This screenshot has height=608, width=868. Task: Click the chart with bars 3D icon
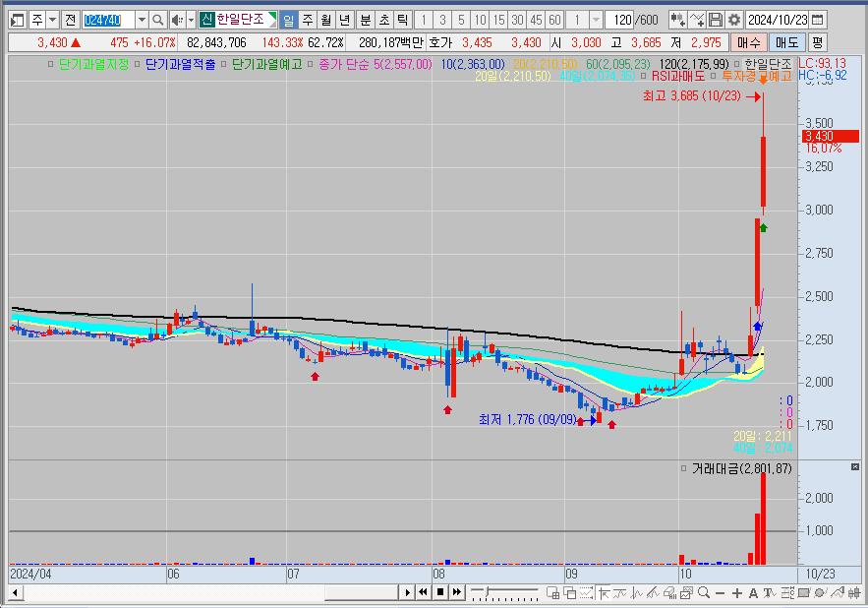669,593
